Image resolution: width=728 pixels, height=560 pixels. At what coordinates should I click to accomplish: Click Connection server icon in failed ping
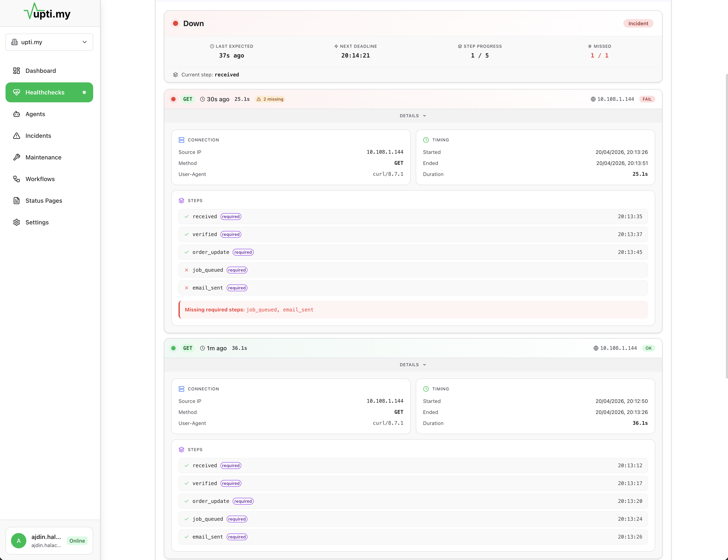click(x=182, y=140)
